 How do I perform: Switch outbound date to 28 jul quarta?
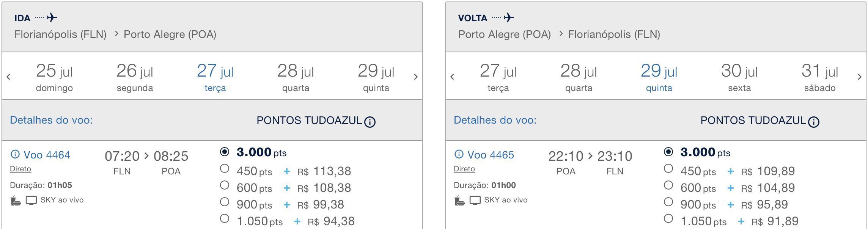pyautogui.click(x=296, y=77)
